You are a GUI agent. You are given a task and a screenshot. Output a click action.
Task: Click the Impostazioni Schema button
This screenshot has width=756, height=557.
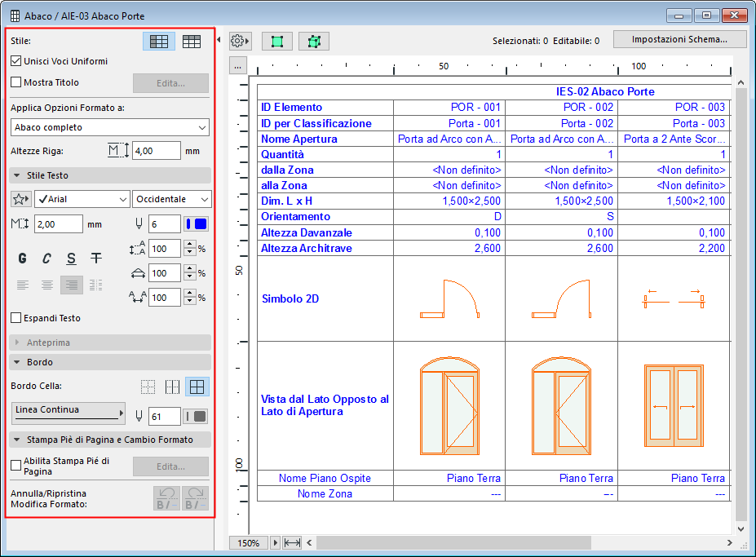680,39
